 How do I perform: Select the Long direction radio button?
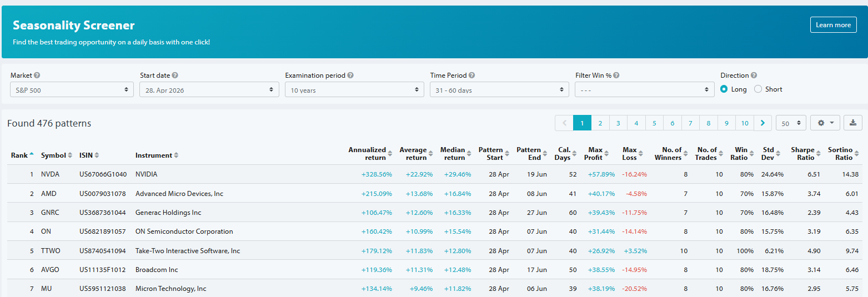pyautogui.click(x=724, y=89)
